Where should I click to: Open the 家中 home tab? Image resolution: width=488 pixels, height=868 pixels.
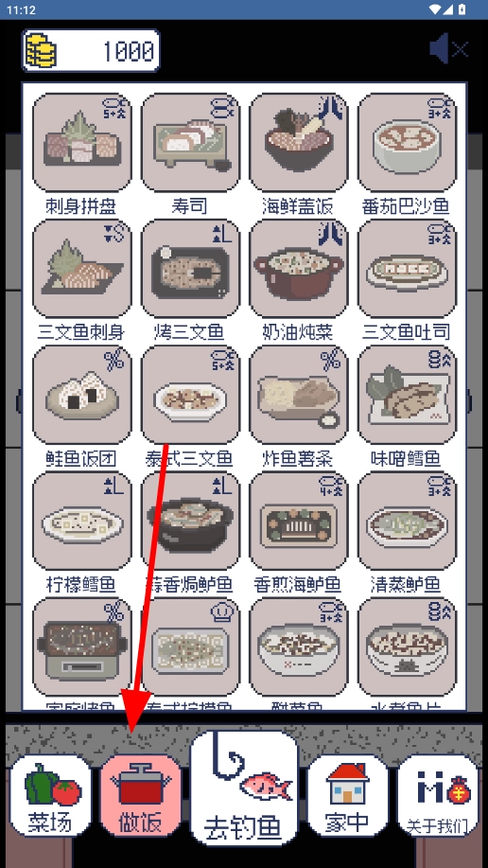348,796
